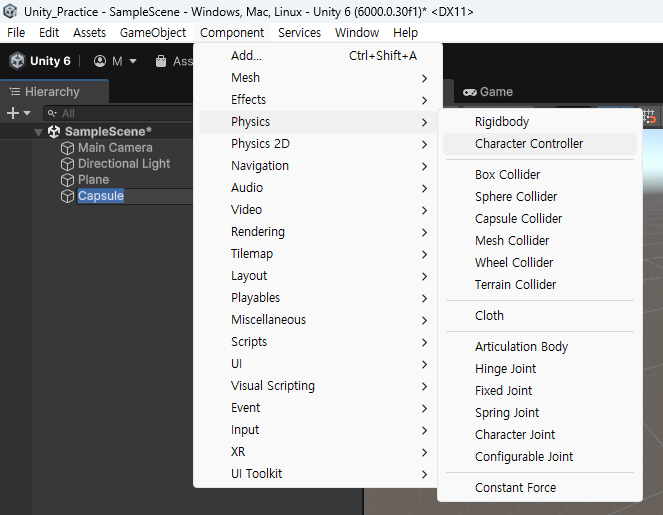Open the Layout submenu
This screenshot has width=663, height=515.
pyautogui.click(x=318, y=276)
